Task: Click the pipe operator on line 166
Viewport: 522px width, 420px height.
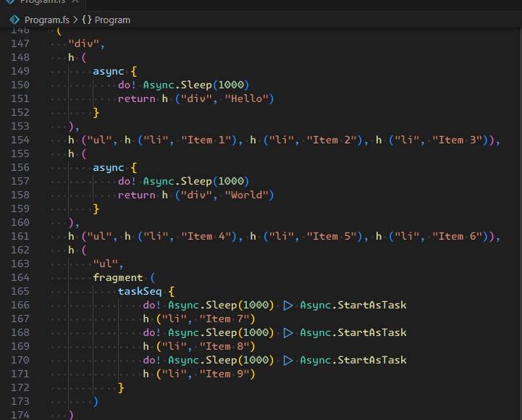Action: tap(288, 306)
